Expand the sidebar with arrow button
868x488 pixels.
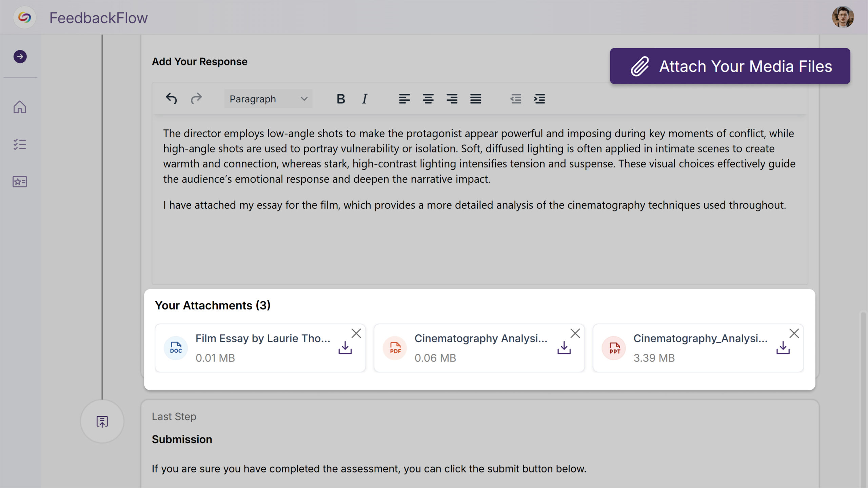(20, 57)
